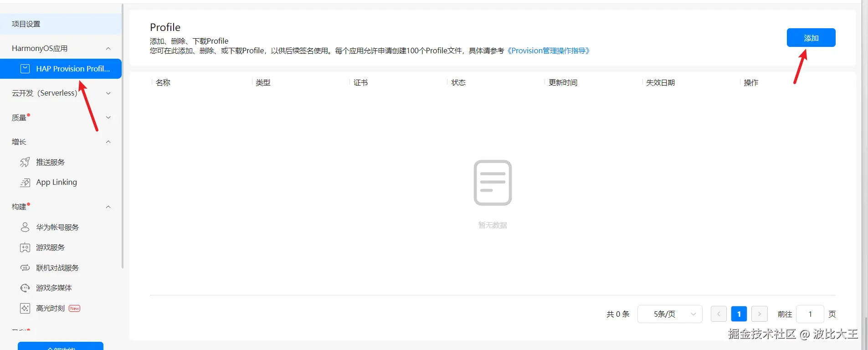This screenshot has height=350, width=868.
Task: Click the 更新时间 column header
Action: tap(563, 82)
